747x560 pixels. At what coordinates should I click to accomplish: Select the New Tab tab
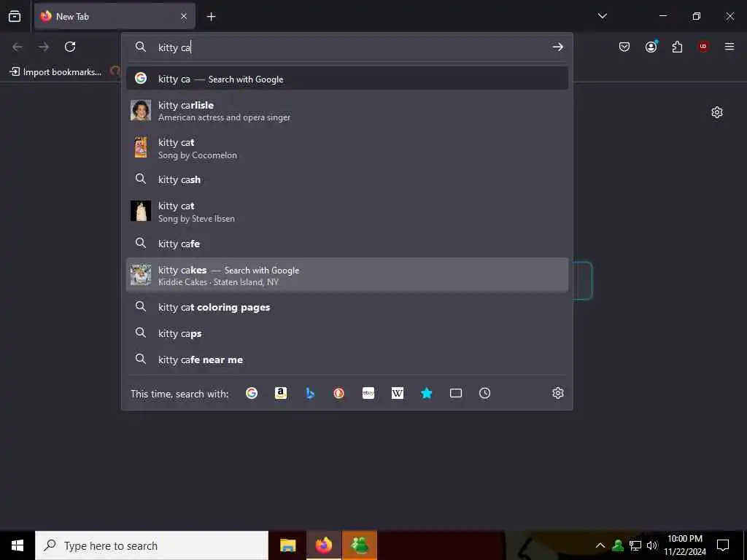115,17
